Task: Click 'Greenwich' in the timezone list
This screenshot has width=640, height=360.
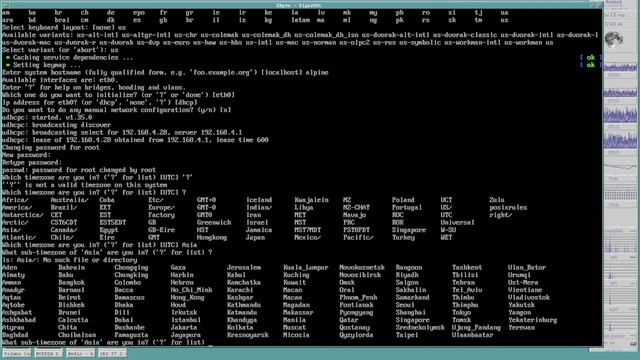Action: tap(214, 222)
